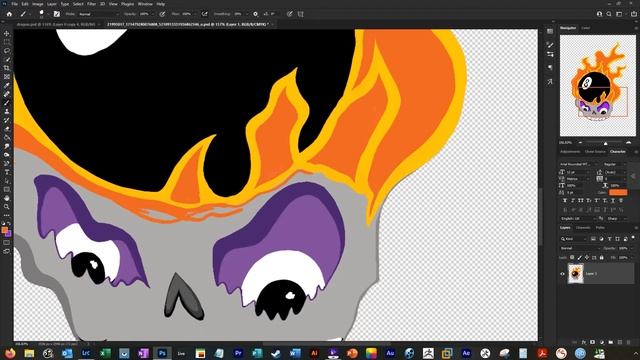Open the Image menu
This screenshot has height=360, width=640.
point(38,4)
